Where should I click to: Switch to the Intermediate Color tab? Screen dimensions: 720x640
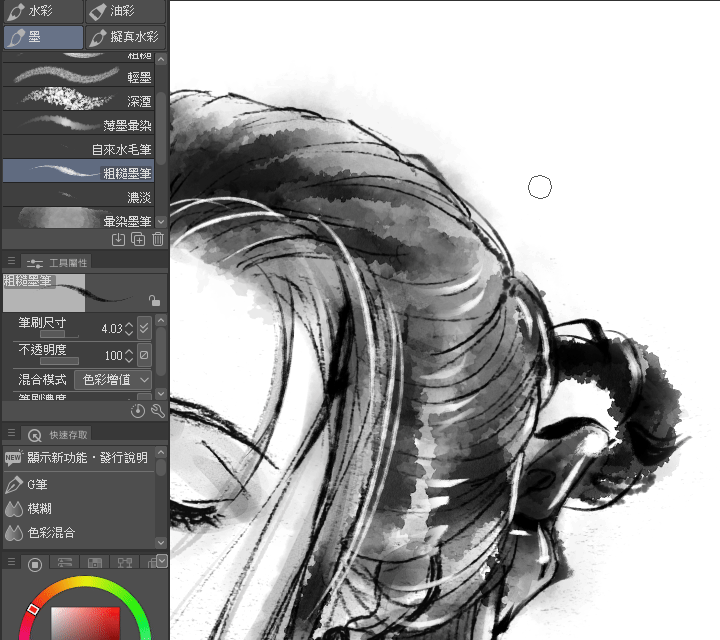click(x=124, y=563)
